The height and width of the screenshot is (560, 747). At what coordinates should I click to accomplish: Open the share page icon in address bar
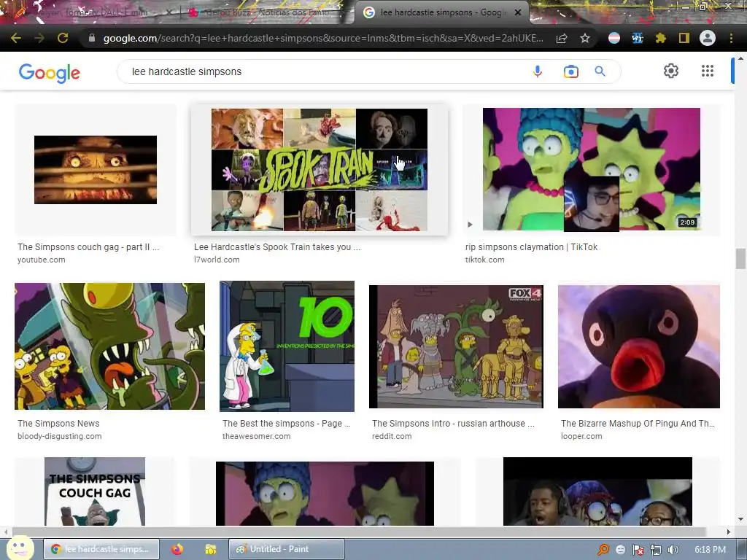pyautogui.click(x=562, y=38)
